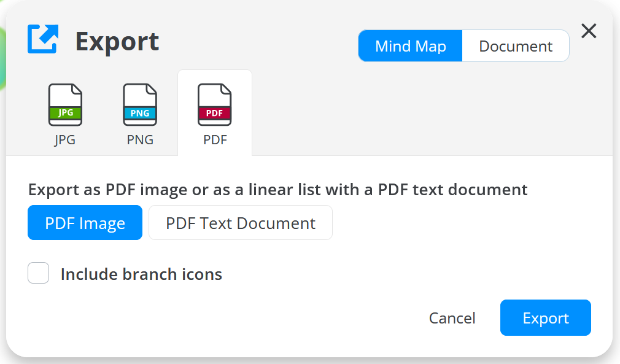This screenshot has height=364, width=620.
Task: Click the Cancel button
Action: click(x=452, y=318)
